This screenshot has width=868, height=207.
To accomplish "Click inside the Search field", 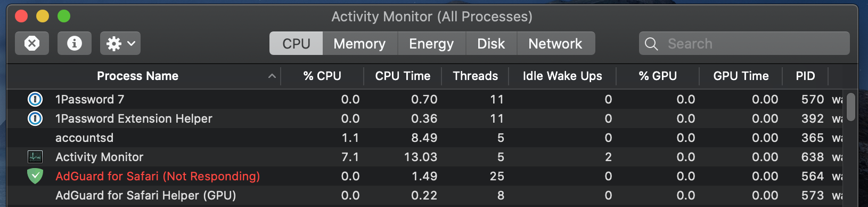I will (x=744, y=43).
